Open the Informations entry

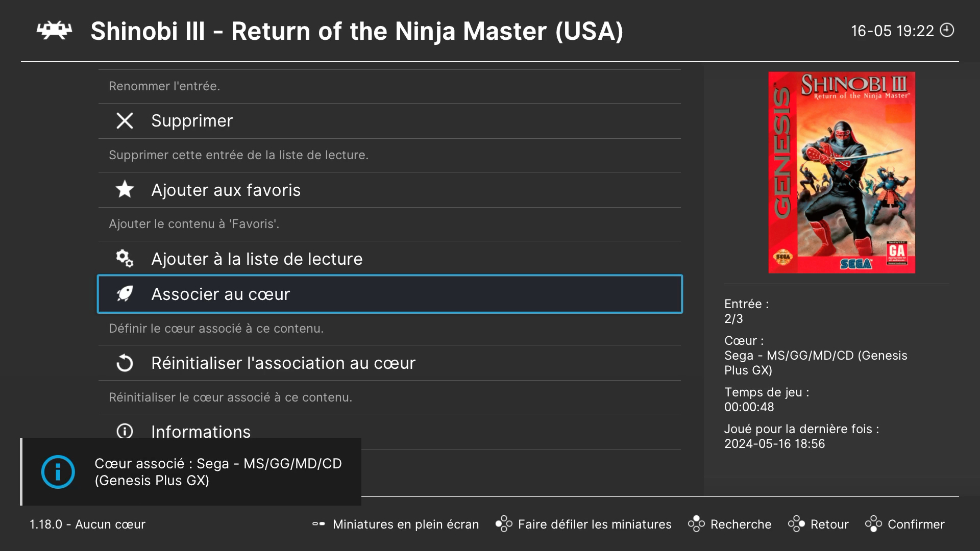tap(201, 432)
